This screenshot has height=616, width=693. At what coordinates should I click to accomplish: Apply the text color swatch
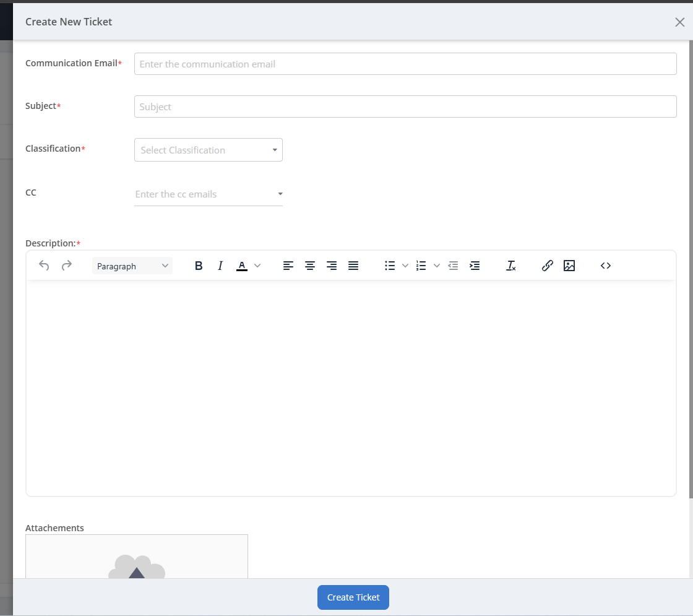coord(242,266)
